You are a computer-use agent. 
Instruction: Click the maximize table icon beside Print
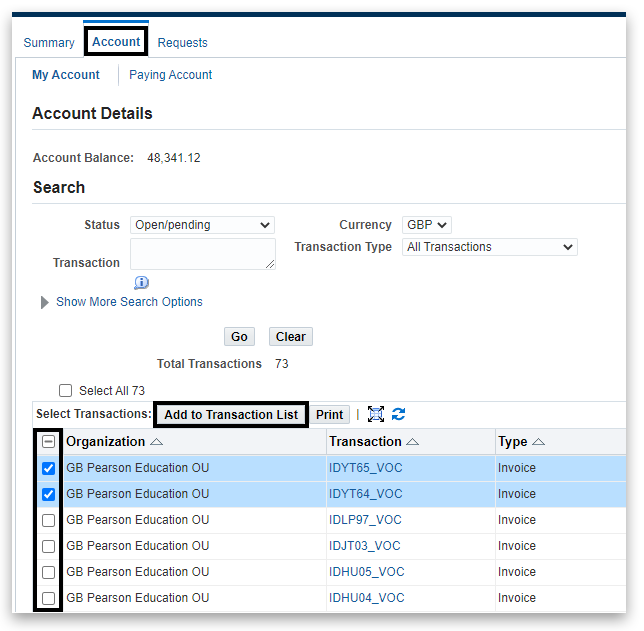pos(376,414)
